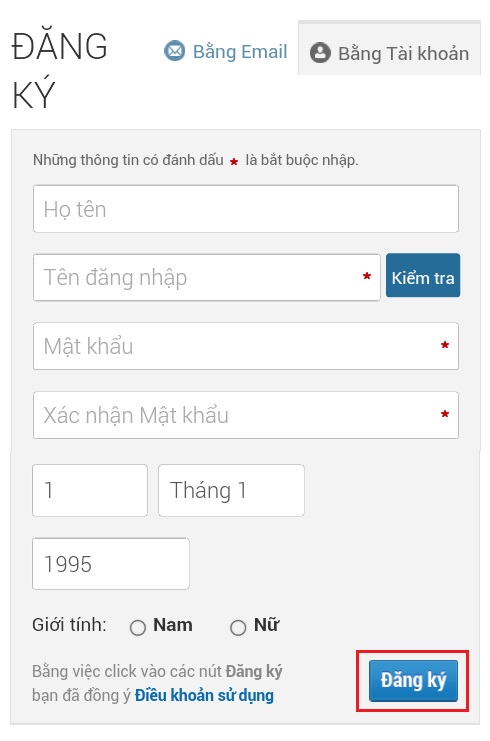The image size is (490, 741).
Task: Click the Kiểm tra button
Action: click(423, 276)
